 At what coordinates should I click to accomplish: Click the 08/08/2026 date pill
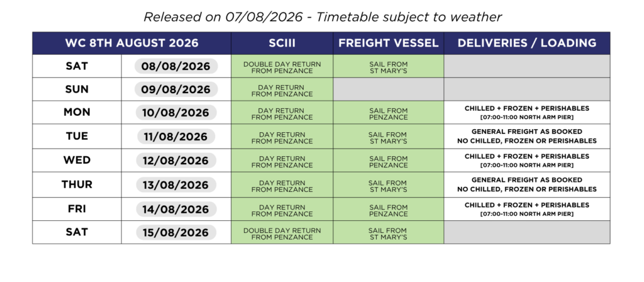pos(176,66)
